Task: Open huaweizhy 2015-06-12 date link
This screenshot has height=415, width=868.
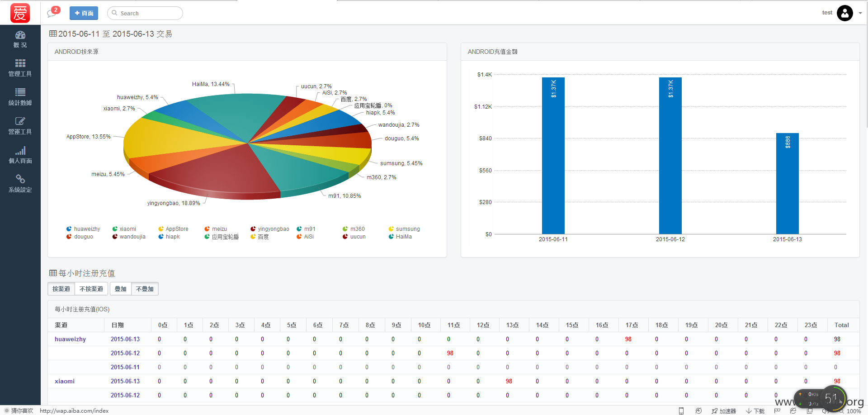Action: (x=125, y=353)
